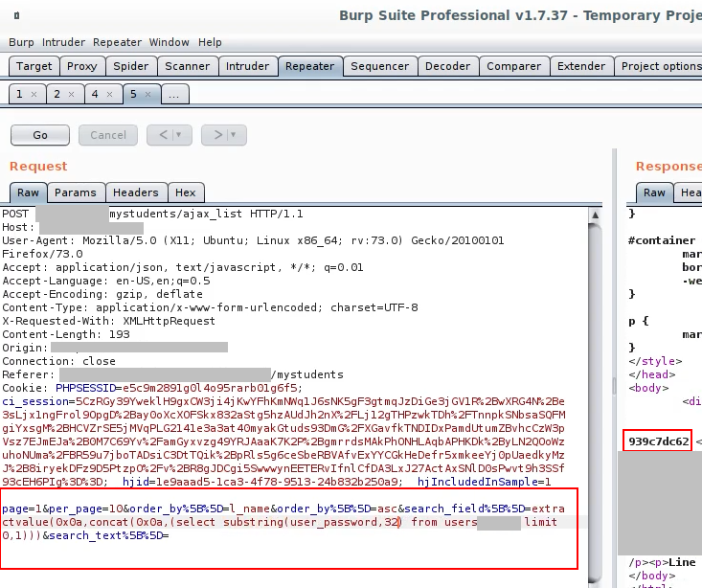The image size is (702, 588).
Task: Click the User-Agent header line
Action: pyautogui.click(x=253, y=247)
